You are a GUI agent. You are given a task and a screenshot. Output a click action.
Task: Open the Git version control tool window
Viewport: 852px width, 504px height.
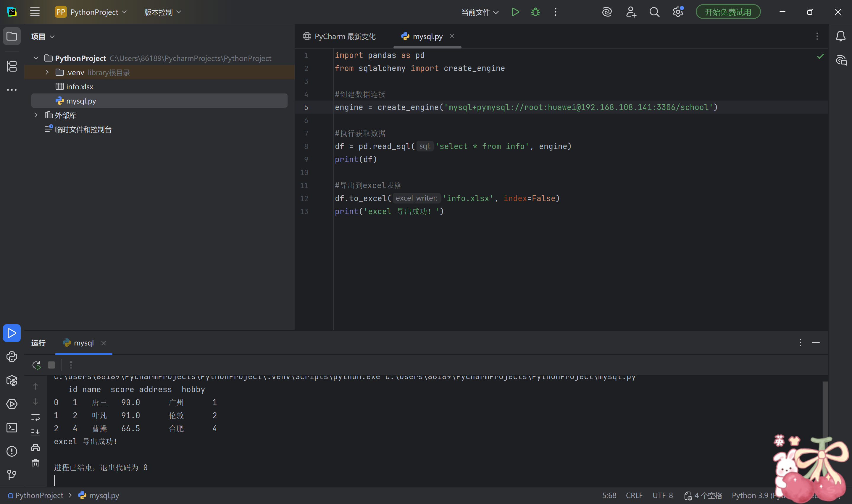tap(12, 474)
